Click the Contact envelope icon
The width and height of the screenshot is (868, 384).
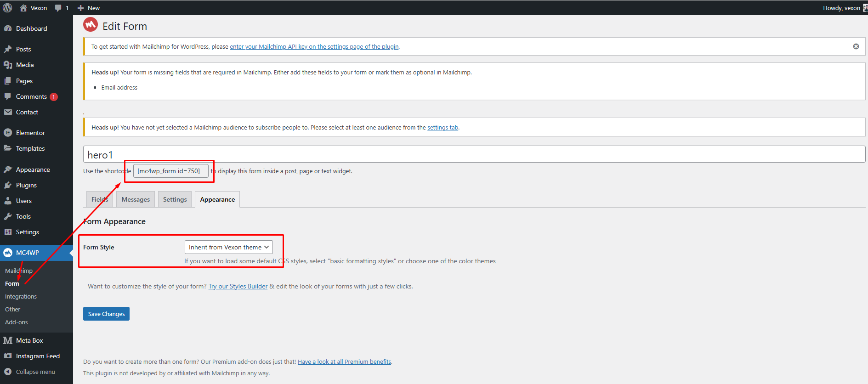[x=8, y=112]
